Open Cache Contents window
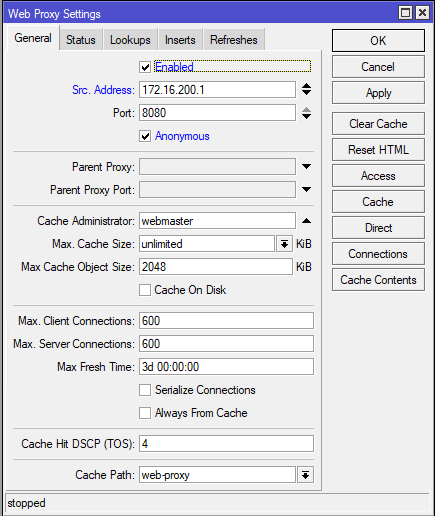 [x=378, y=280]
